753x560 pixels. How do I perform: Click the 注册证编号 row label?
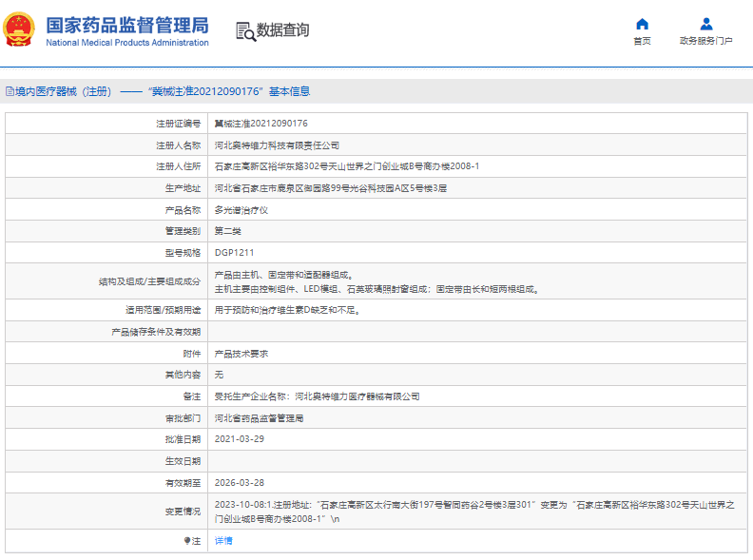[x=178, y=124]
